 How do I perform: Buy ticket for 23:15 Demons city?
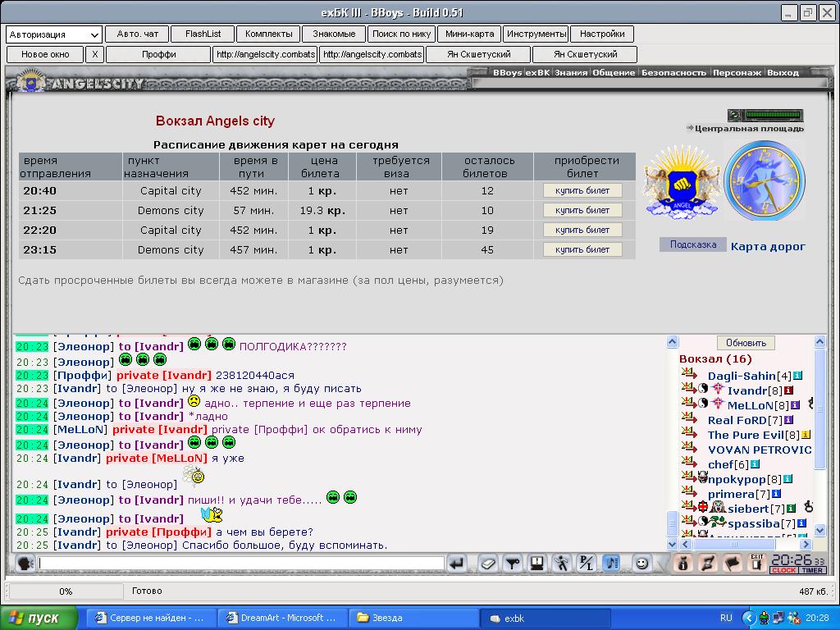582,249
